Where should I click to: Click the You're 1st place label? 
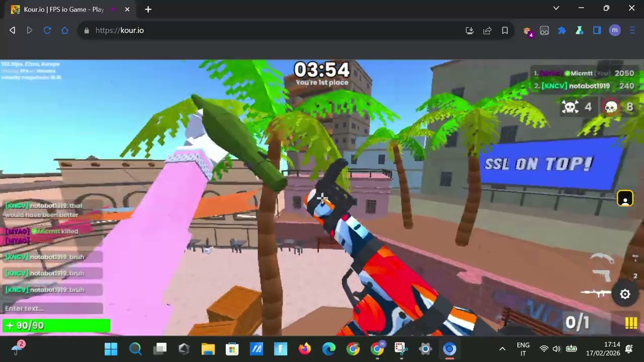(322, 82)
